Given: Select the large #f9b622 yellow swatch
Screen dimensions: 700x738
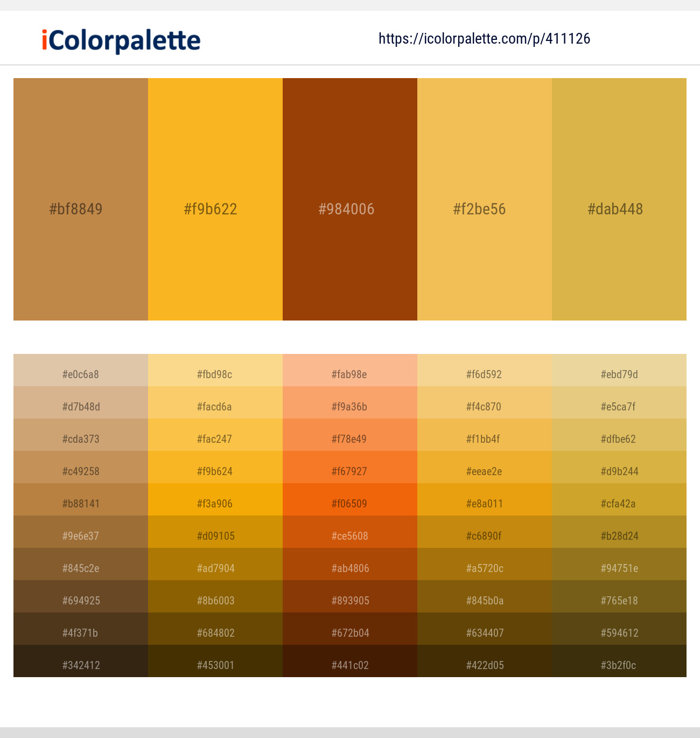Looking at the screenshot, I should pyautogui.click(x=215, y=199).
